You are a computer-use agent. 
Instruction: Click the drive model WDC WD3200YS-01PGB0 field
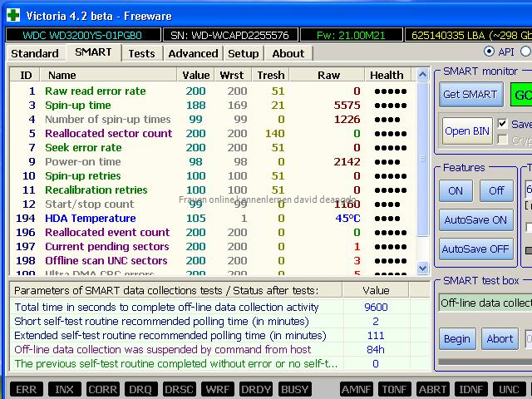[83, 35]
